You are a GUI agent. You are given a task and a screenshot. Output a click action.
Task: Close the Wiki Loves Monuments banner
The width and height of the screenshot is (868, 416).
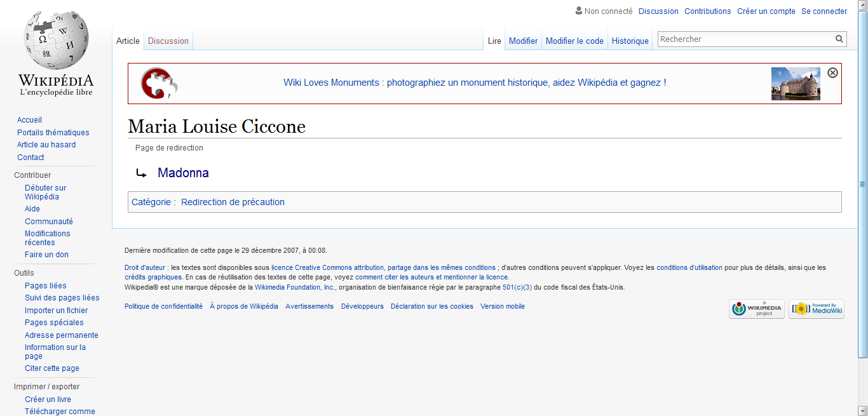pos(832,72)
